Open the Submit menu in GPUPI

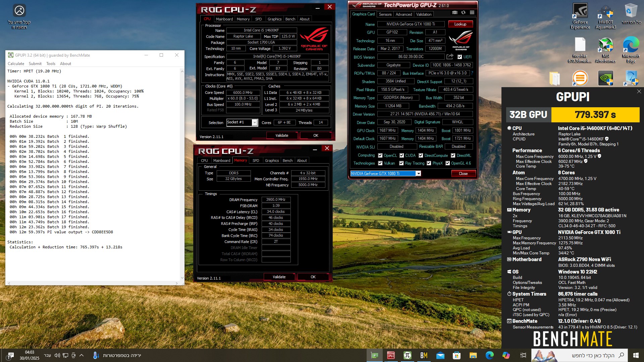tap(35, 64)
